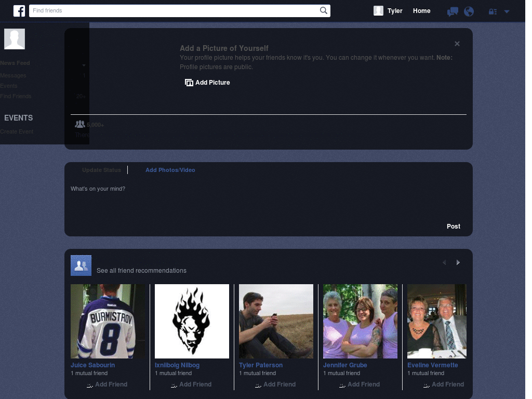
Task: Open Tyler Paterson's photo thumbnail
Action: [276, 321]
